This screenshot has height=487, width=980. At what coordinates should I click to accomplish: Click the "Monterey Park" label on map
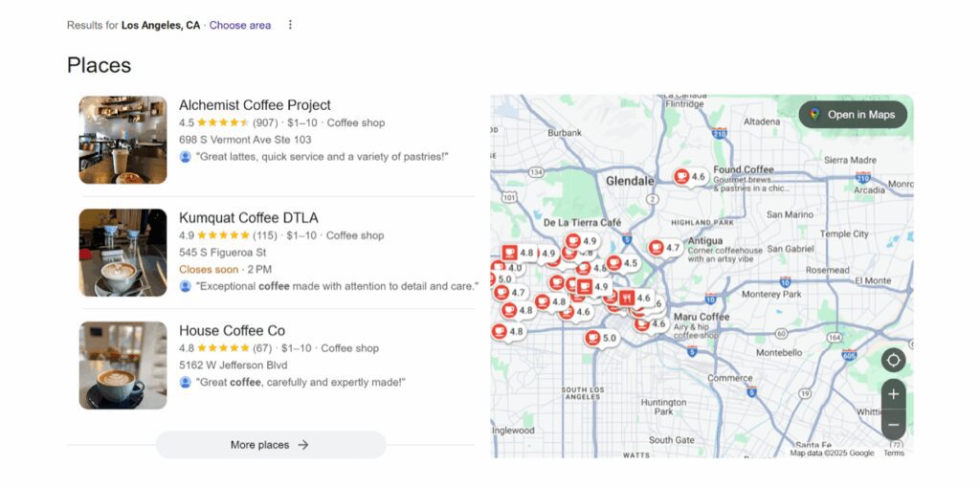click(x=771, y=294)
